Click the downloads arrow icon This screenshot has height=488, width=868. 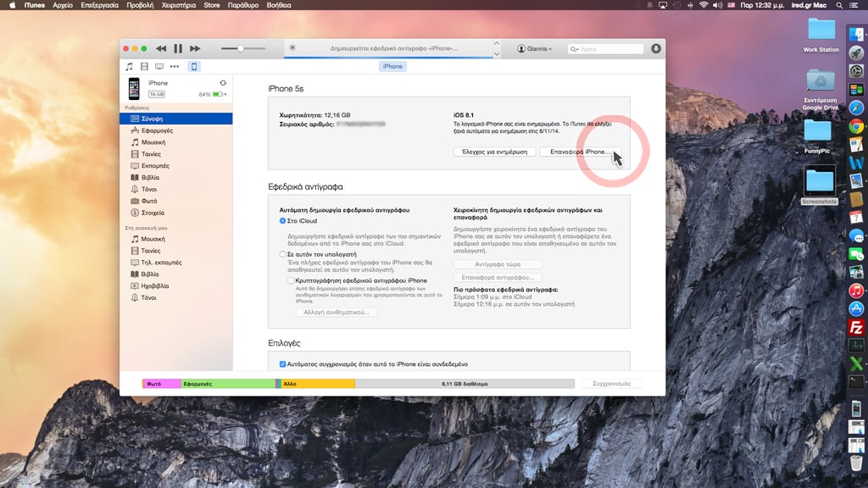point(656,49)
